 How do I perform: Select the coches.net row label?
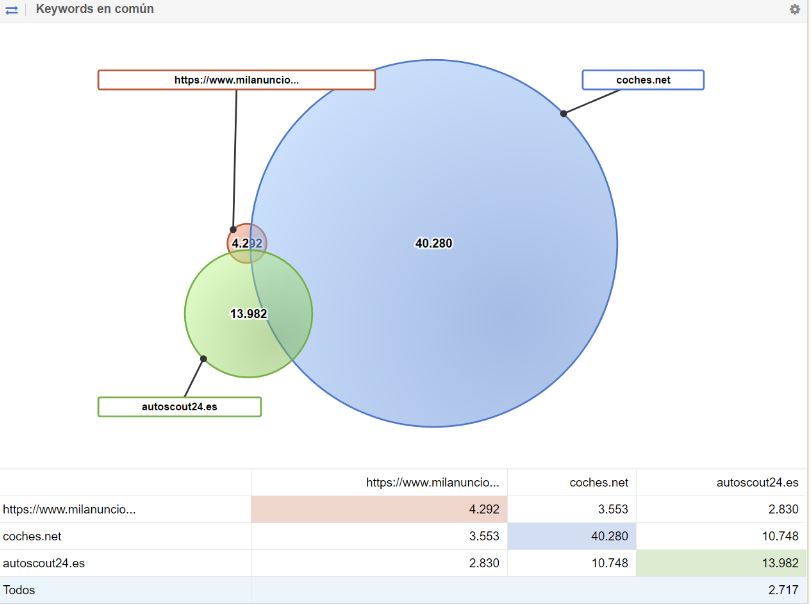(x=32, y=536)
